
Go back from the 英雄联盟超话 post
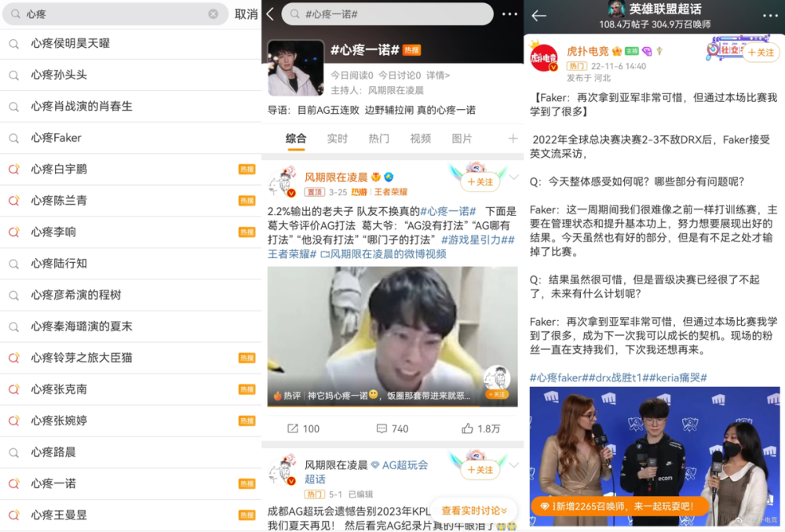(539, 16)
